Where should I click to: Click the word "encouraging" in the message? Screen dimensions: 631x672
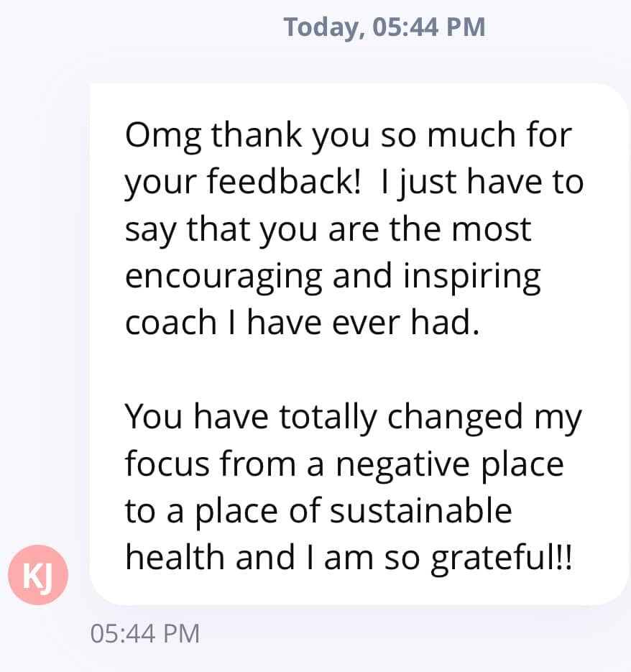(x=223, y=277)
